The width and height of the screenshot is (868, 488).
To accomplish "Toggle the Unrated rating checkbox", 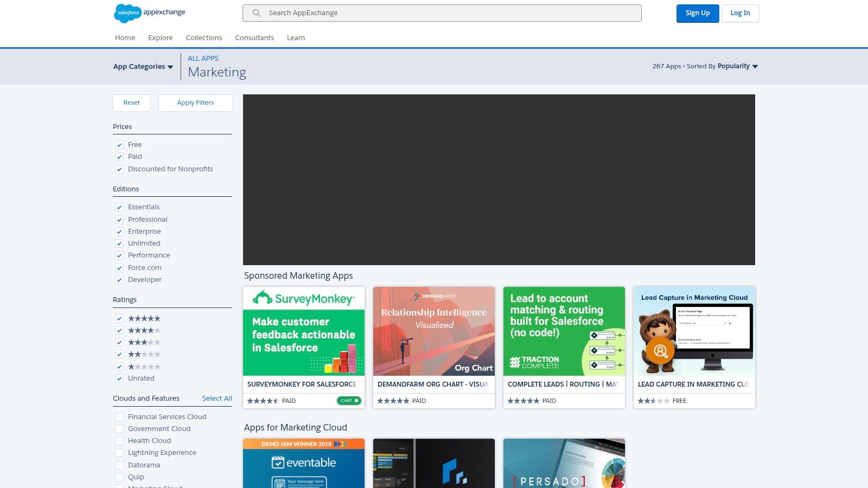I will pyautogui.click(x=119, y=378).
